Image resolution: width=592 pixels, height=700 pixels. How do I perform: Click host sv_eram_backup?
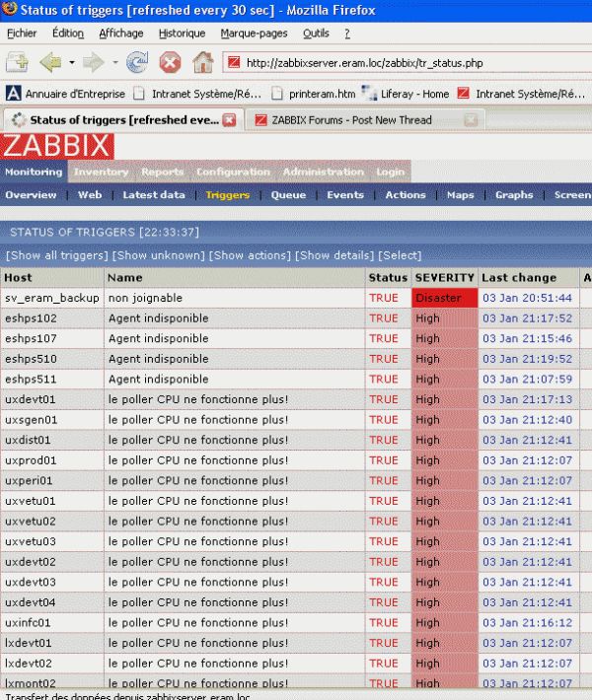(52, 298)
